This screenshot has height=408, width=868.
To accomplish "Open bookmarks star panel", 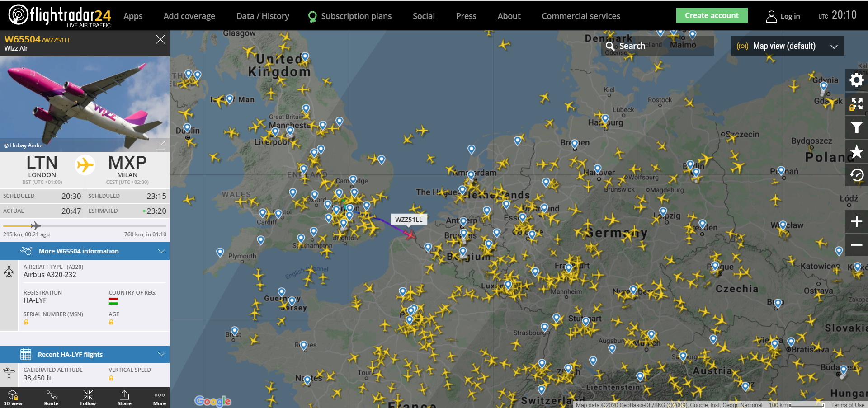I will 856,151.
